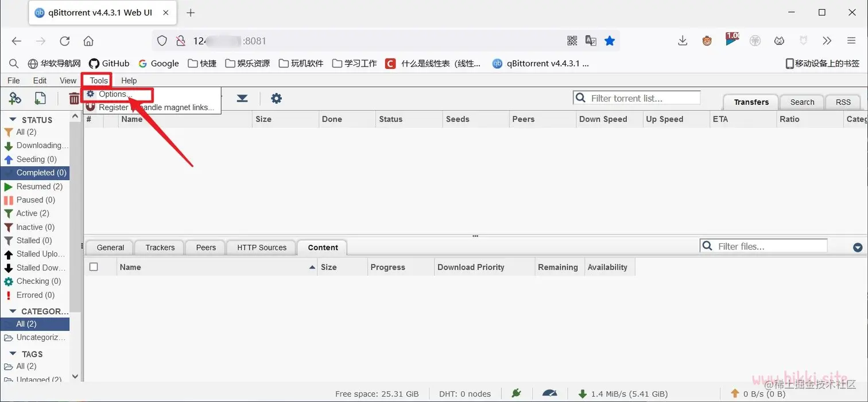Click the browser back arrow
Viewport: 868px width, 402px height.
point(17,41)
